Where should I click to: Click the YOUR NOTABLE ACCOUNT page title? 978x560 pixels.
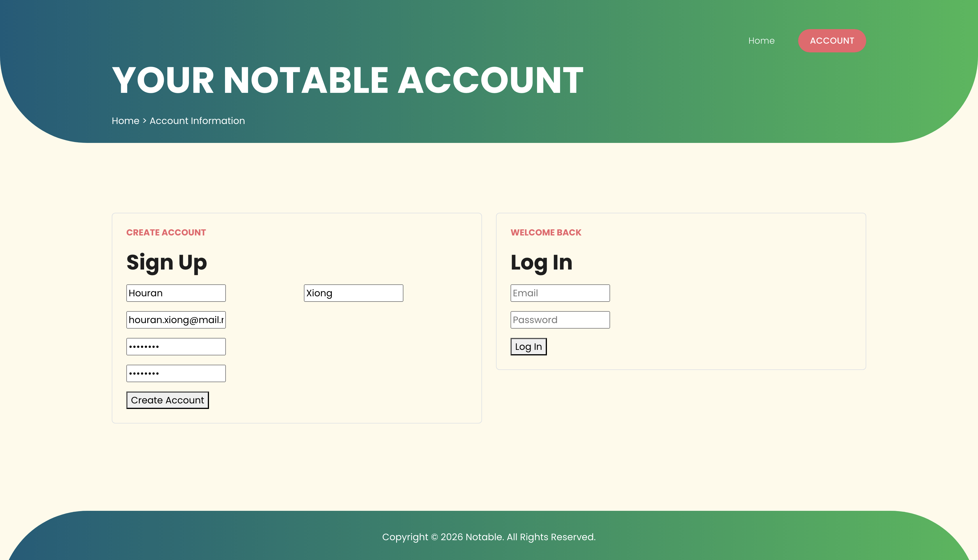347,80
